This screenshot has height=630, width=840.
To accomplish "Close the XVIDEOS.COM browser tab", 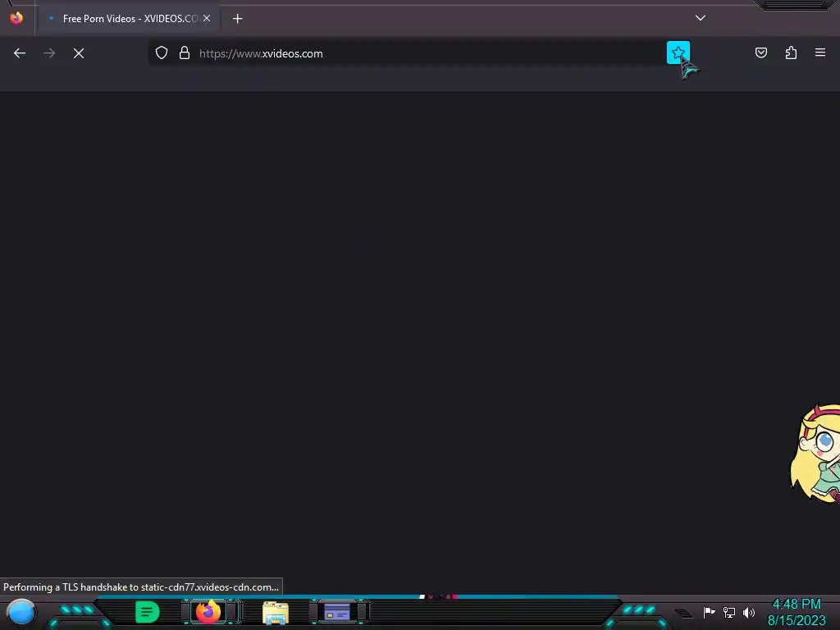I will pos(207,18).
